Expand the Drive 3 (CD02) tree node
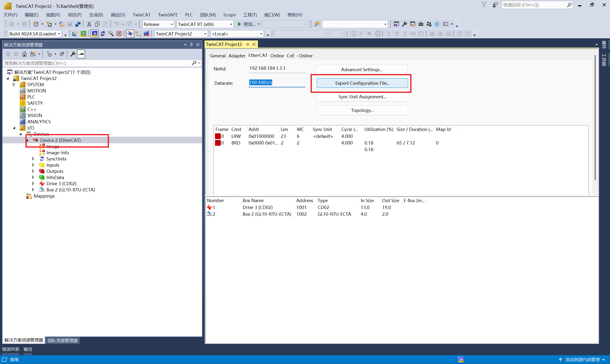The height and width of the screenshot is (364, 610). pos(33,184)
